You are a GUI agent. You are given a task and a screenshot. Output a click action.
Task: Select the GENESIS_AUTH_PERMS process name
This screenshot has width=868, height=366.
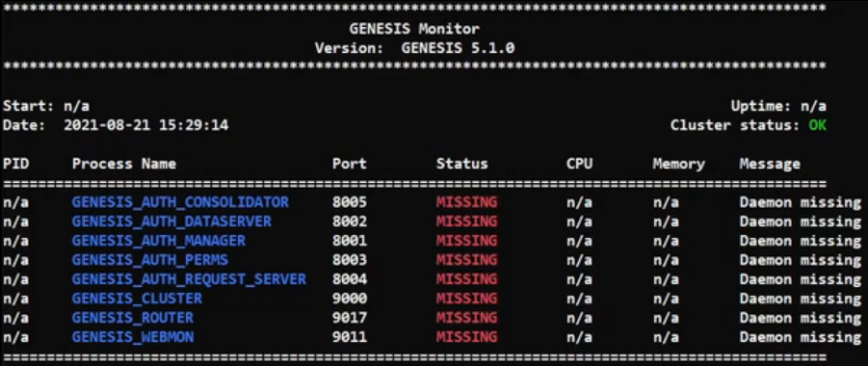(149, 260)
